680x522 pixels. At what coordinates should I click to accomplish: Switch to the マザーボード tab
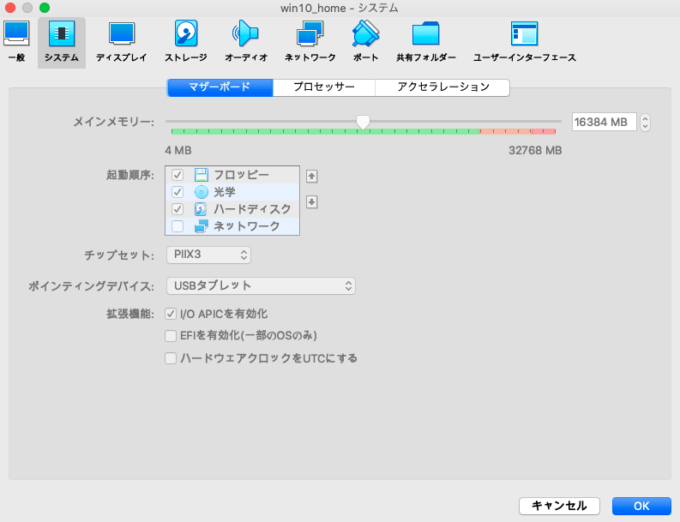[220, 87]
